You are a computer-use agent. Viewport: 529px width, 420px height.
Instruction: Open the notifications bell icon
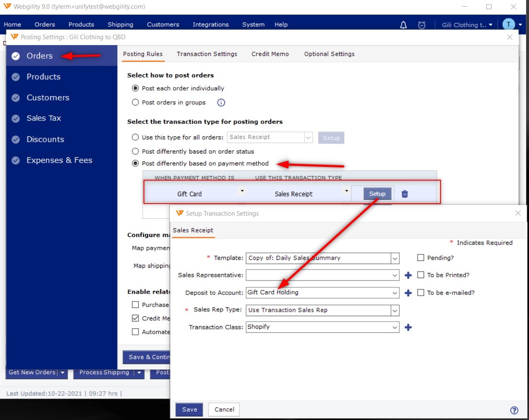click(x=403, y=25)
